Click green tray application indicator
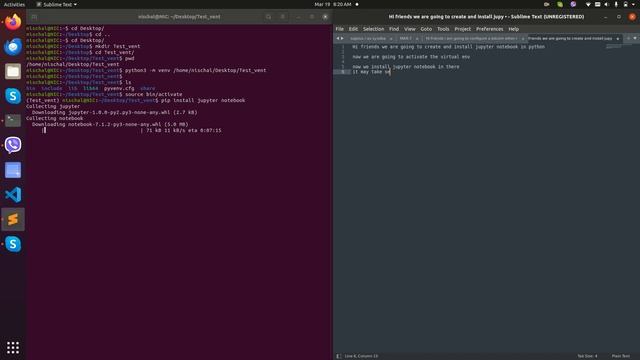The height and width of the screenshot is (360, 640). click(560, 4)
